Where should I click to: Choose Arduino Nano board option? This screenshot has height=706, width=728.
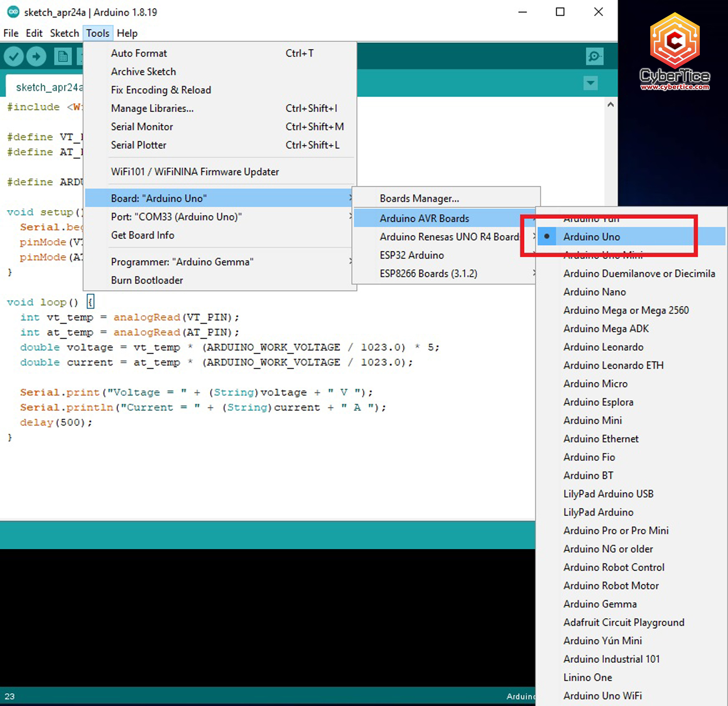pos(595,292)
